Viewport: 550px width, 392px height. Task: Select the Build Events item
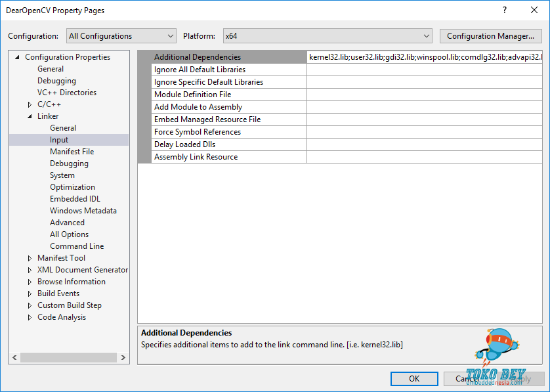(58, 294)
